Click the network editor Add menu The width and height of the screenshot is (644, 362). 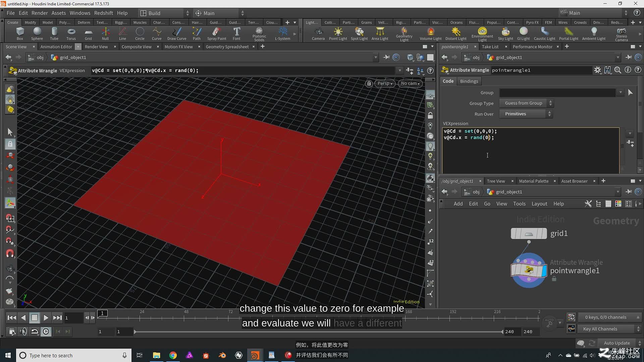click(x=458, y=204)
